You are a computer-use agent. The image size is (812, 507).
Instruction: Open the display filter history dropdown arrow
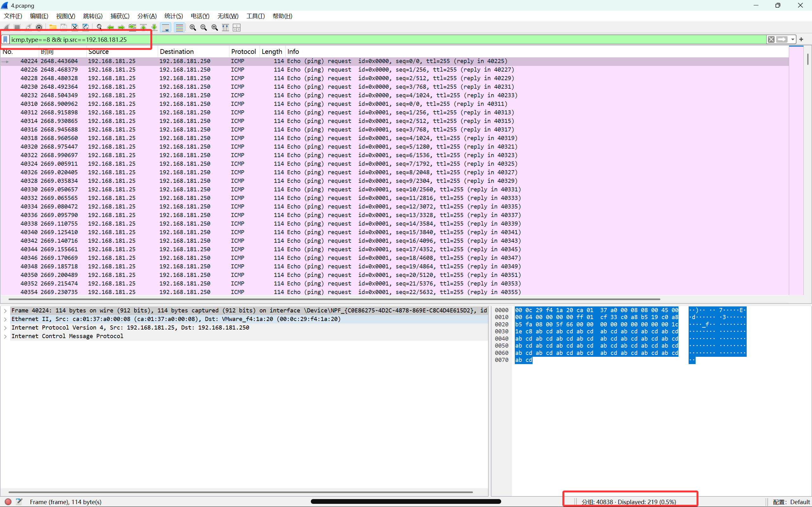(793, 40)
